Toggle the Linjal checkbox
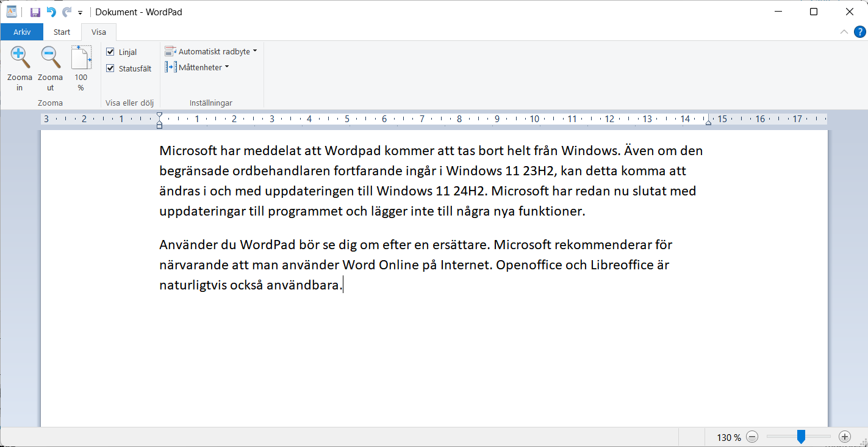This screenshot has height=447, width=868. [x=110, y=51]
